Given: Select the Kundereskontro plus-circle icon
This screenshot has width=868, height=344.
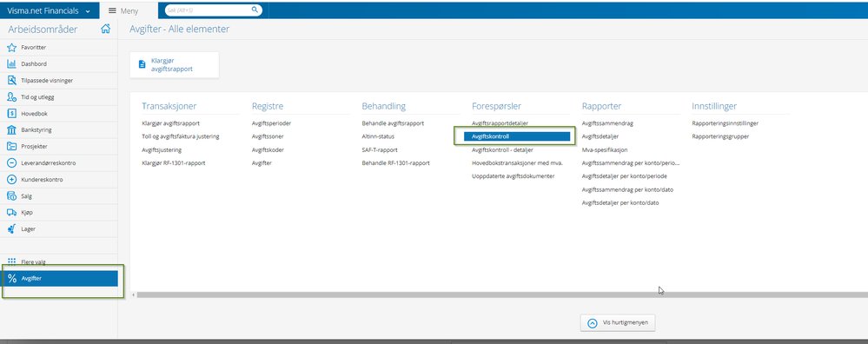Looking at the screenshot, I should (x=11, y=180).
